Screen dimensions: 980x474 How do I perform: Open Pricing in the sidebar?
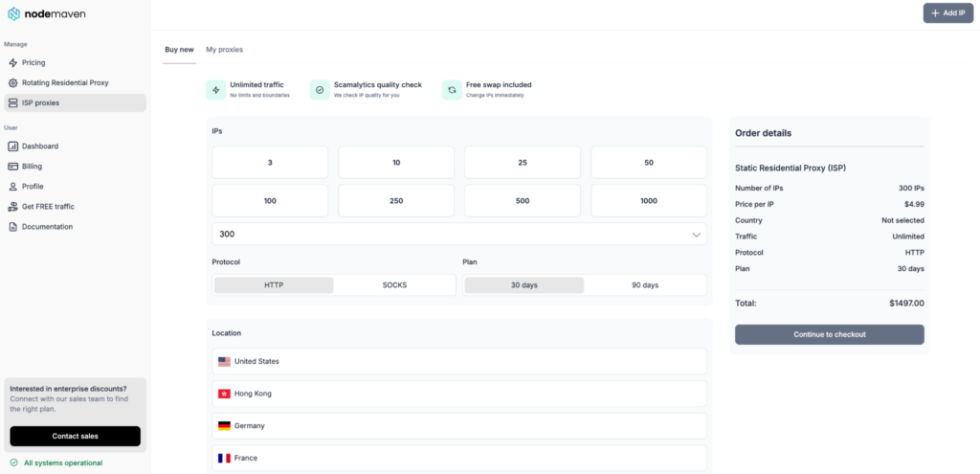pyautogui.click(x=75, y=62)
